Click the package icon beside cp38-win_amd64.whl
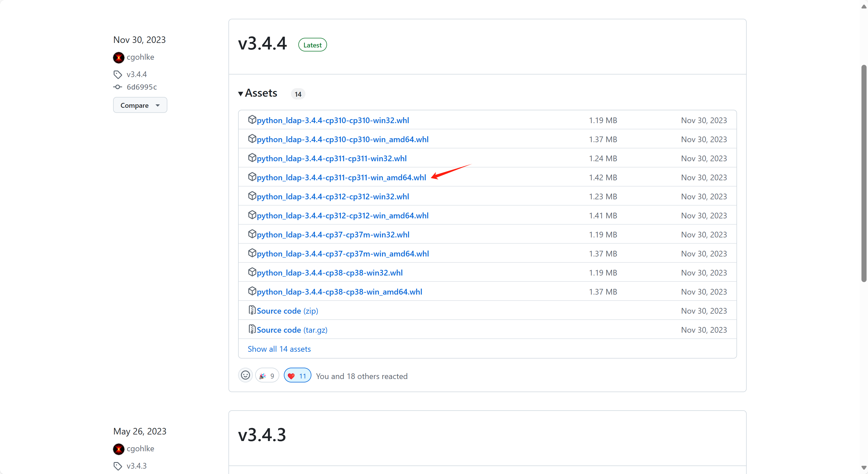This screenshot has width=868, height=474. [x=252, y=291]
